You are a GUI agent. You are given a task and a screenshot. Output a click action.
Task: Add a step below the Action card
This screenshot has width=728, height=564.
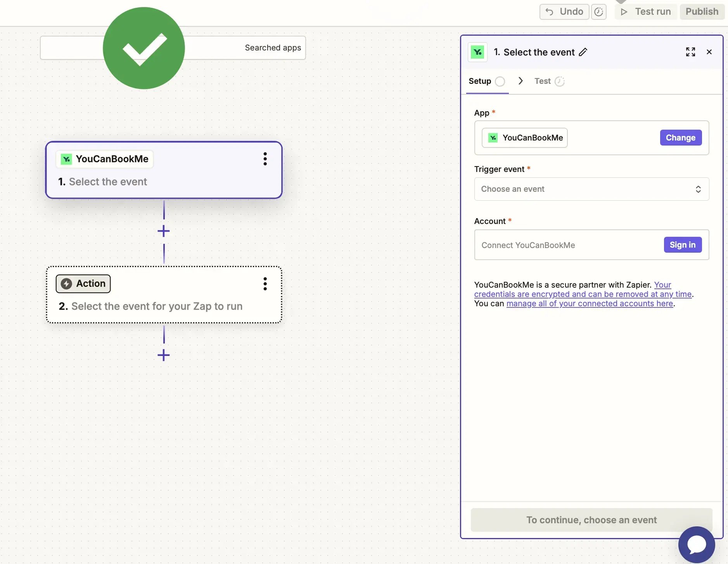(x=164, y=355)
